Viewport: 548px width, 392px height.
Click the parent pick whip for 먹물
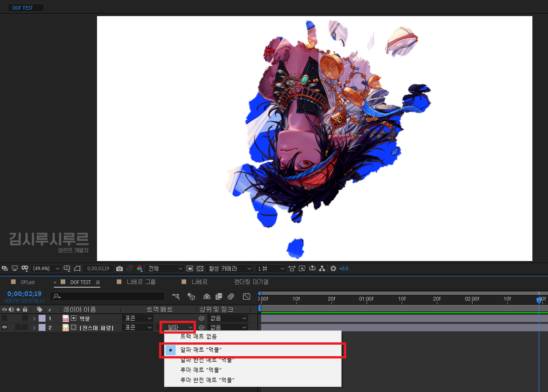(201, 318)
